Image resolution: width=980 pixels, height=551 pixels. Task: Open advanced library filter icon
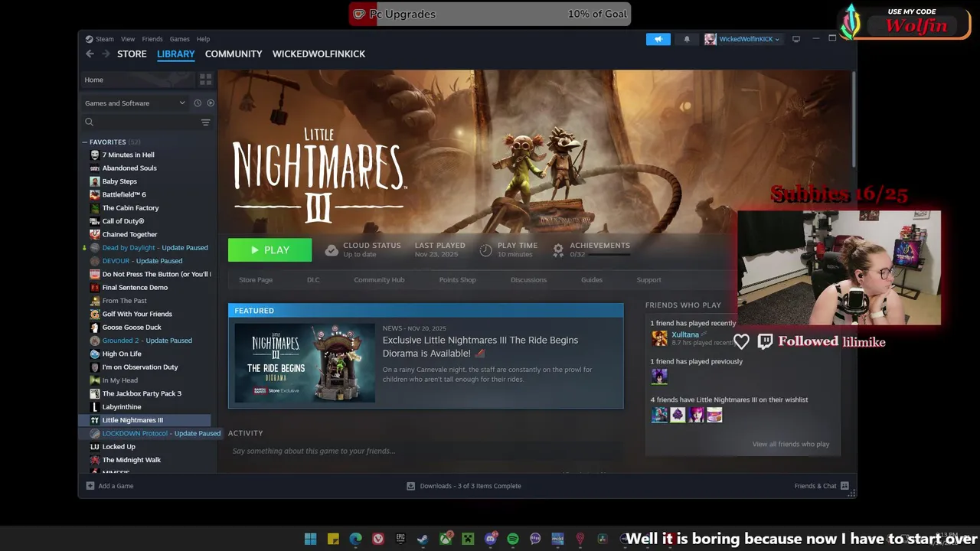coord(205,122)
